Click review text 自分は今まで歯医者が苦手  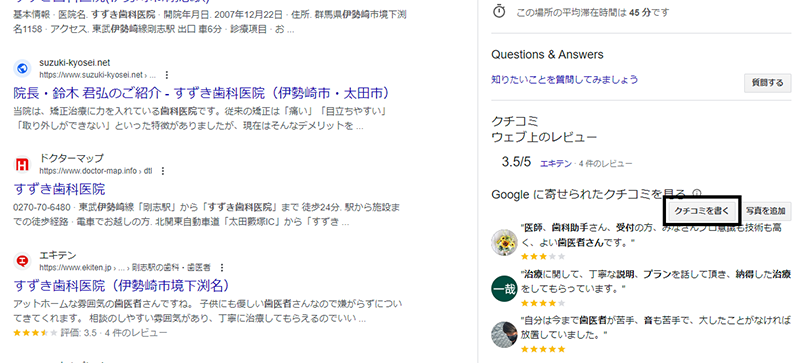point(656,328)
